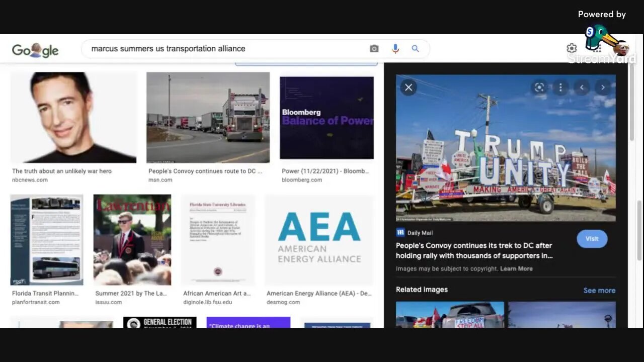Click the Daily Mail source name

[x=420, y=233]
